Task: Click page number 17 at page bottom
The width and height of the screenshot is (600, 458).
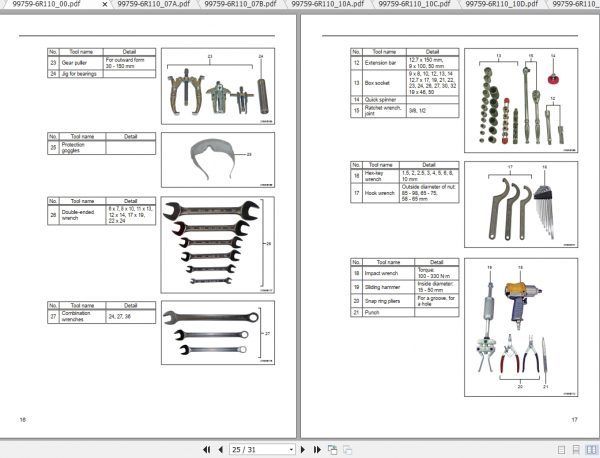Action: click(574, 420)
